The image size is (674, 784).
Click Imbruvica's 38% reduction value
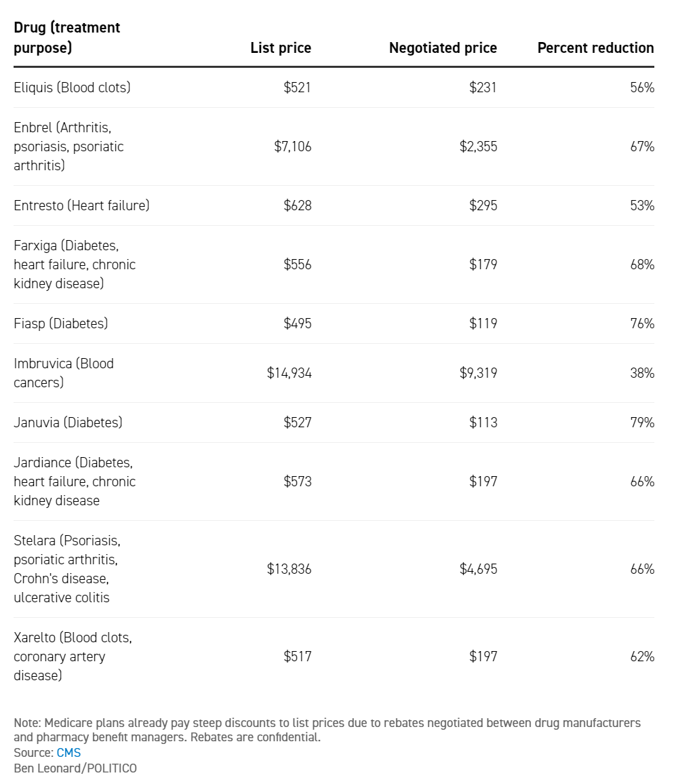[x=642, y=373]
